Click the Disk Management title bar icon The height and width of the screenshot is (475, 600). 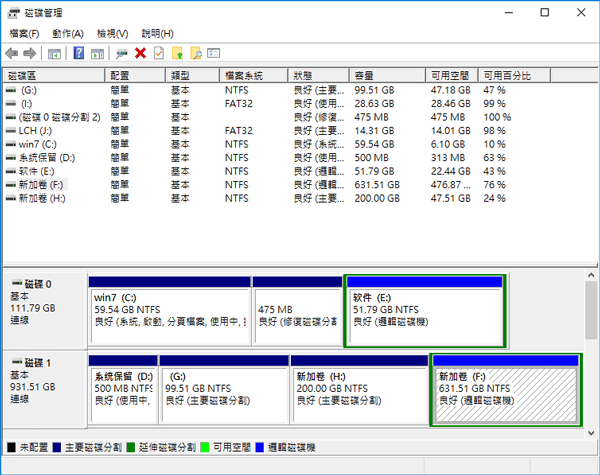click(x=13, y=13)
